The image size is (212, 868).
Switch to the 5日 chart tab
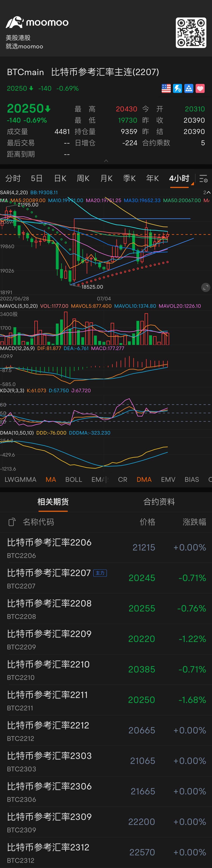coord(36,178)
